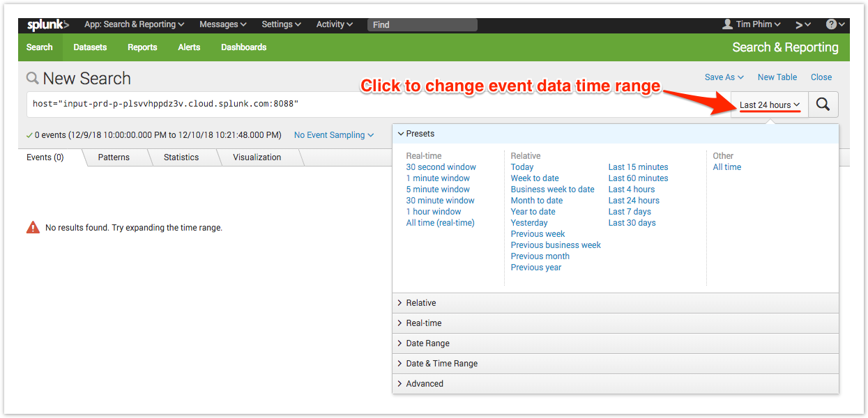Select 30 minute window preset
868x418 pixels.
point(441,201)
